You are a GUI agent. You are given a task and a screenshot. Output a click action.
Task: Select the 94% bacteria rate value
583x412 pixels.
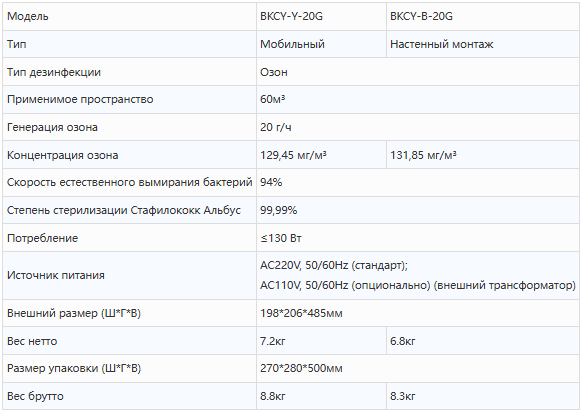click(x=271, y=183)
